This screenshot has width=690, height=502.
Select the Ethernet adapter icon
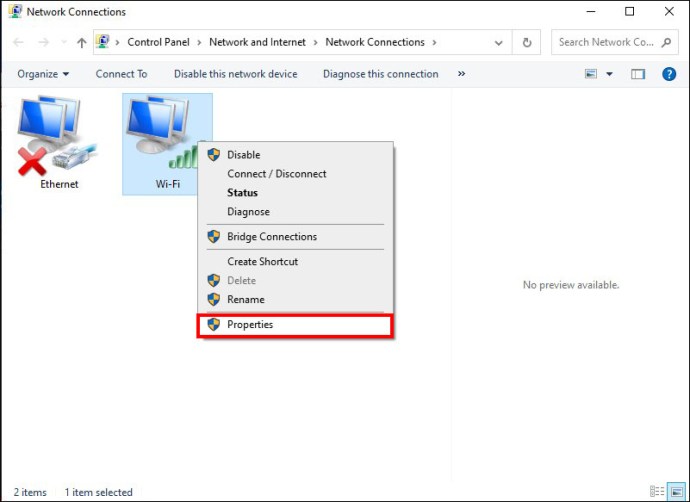pos(56,136)
